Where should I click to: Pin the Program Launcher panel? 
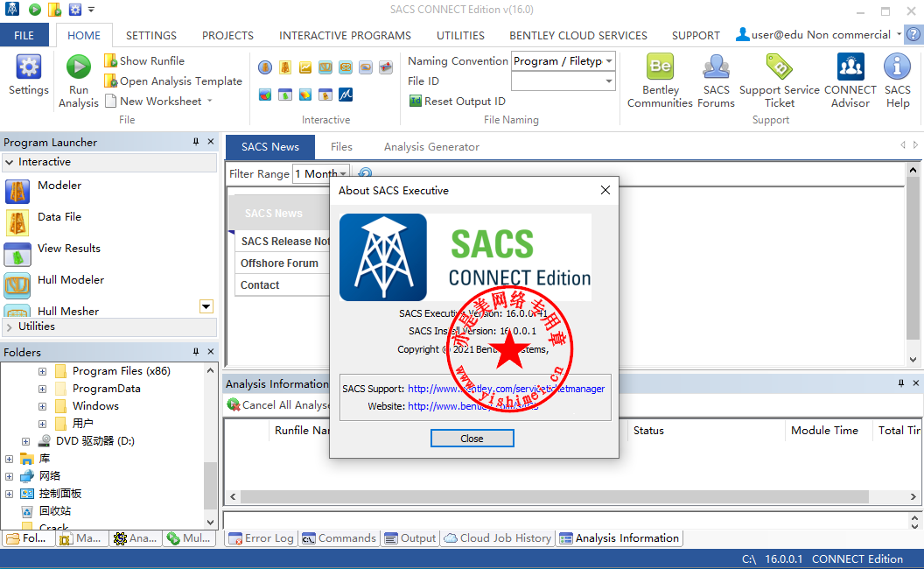[x=196, y=142]
